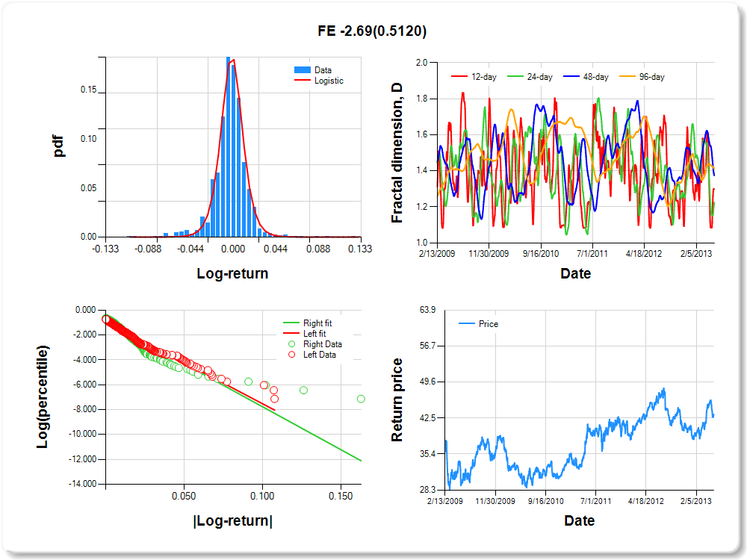The height and width of the screenshot is (560, 747).
Task: Click the Log(percentile) axis label
Action: tap(43, 396)
